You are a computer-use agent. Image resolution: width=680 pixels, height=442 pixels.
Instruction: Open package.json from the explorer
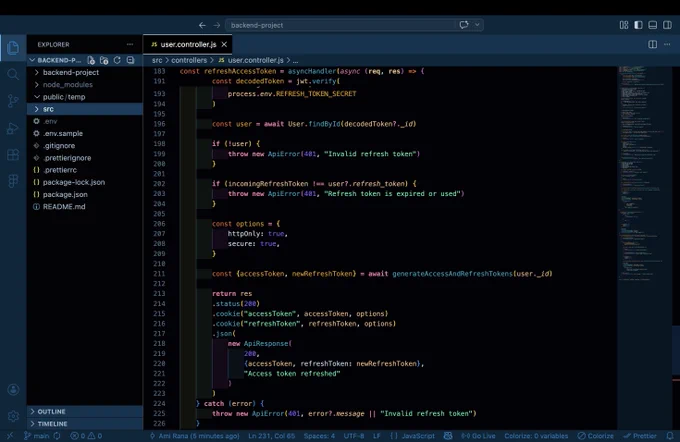coord(65,194)
